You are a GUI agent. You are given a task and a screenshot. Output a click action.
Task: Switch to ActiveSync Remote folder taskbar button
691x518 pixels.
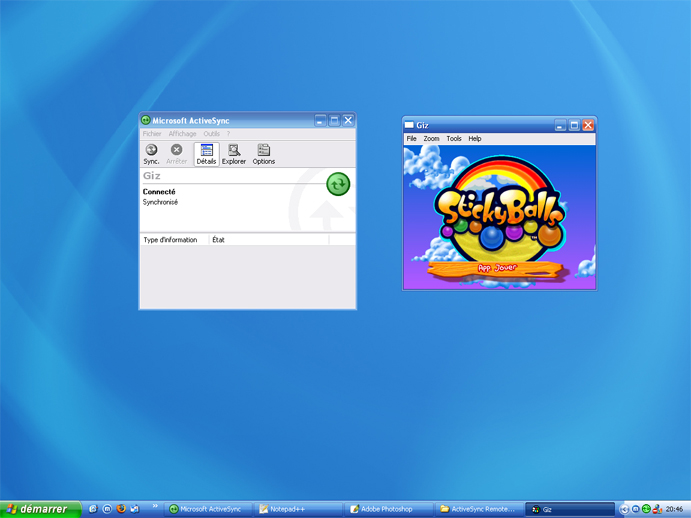click(479, 509)
